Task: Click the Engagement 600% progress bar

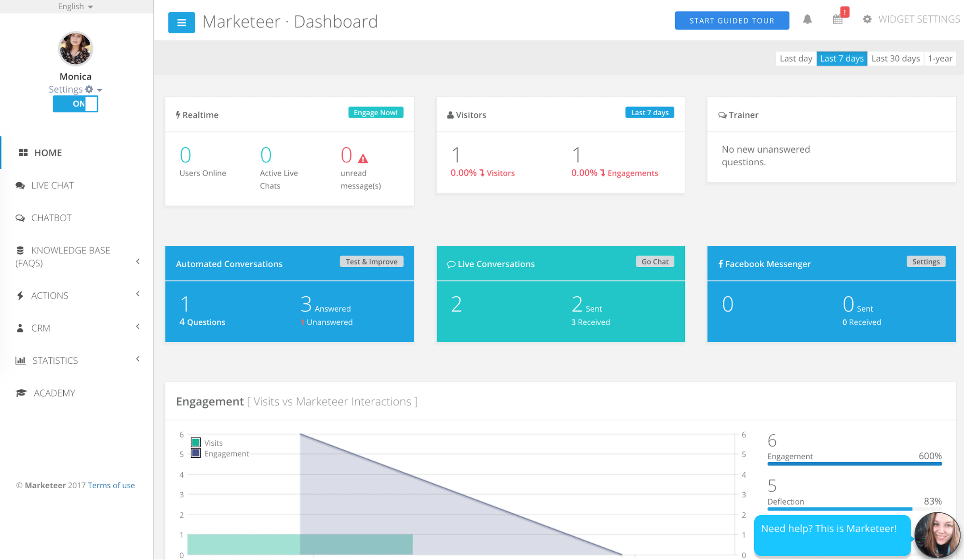Action: 854,464
